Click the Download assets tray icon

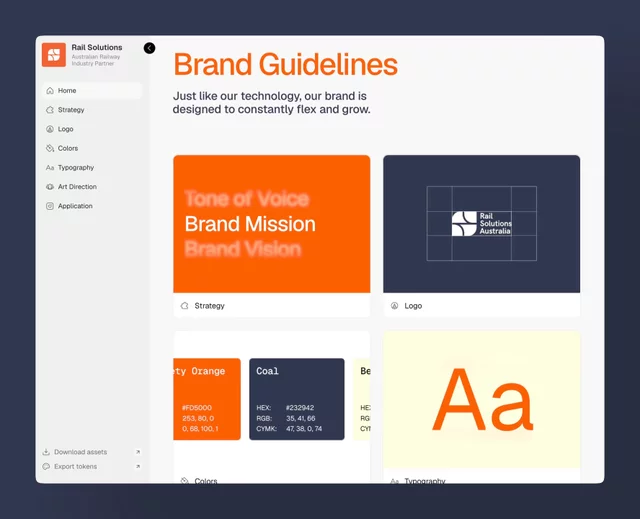46,452
